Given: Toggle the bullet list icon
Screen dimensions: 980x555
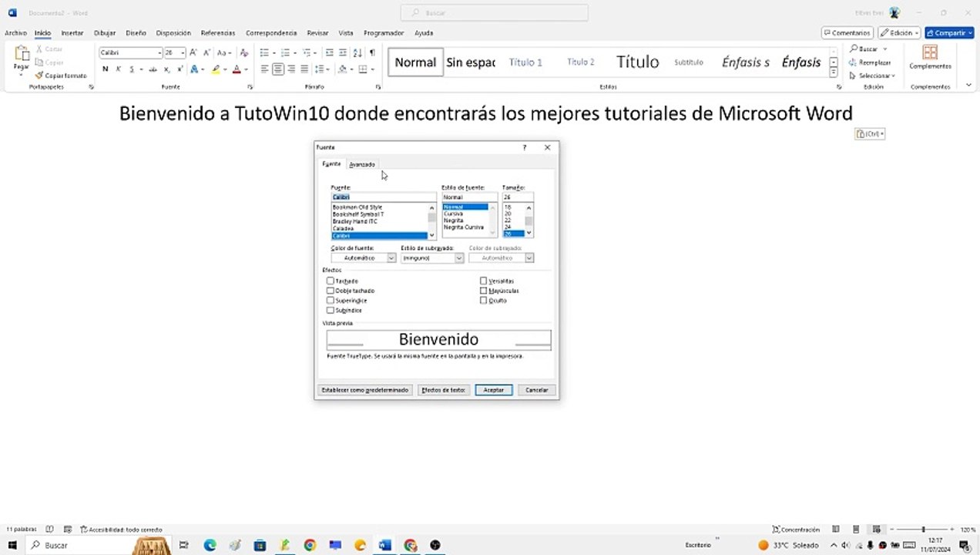Looking at the screenshot, I should coord(266,52).
